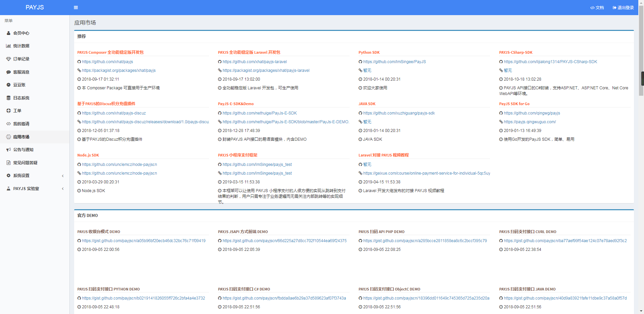The height and width of the screenshot is (314, 644).
Task: Open 豆豆账 menu item
Action: [35, 85]
